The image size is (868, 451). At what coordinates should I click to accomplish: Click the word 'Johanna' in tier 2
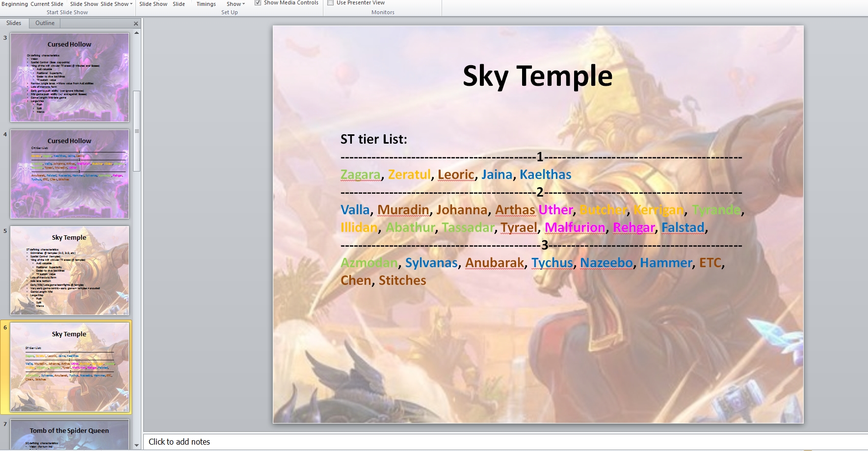[462, 210]
